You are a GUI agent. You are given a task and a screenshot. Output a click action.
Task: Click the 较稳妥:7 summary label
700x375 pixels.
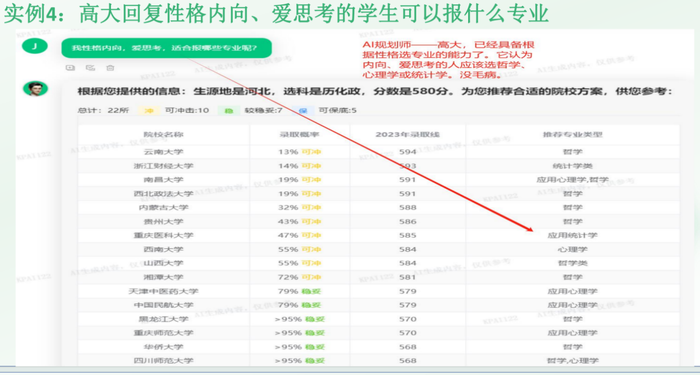point(263,110)
